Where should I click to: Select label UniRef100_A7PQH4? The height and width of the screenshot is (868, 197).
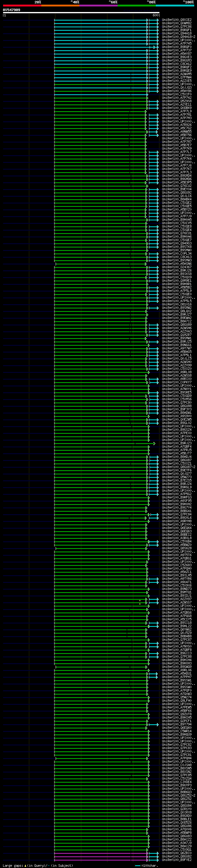tap(177, 758)
